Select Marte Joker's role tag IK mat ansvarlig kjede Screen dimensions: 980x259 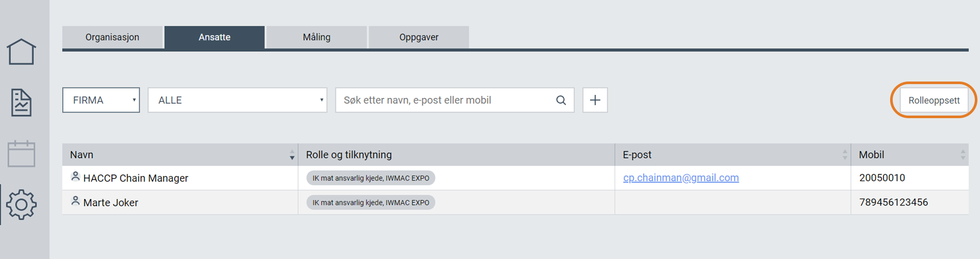point(371,202)
